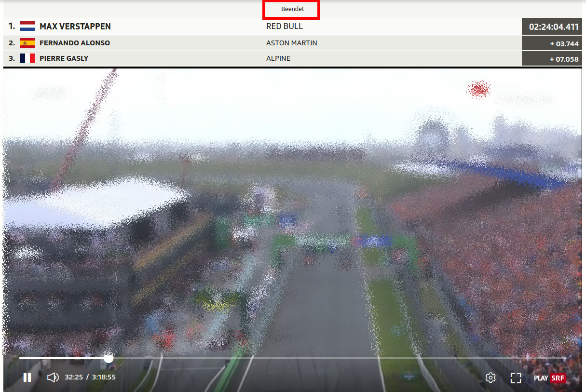This screenshot has width=586, height=392.
Task: Click the Aston Martin team name
Action: click(x=292, y=43)
